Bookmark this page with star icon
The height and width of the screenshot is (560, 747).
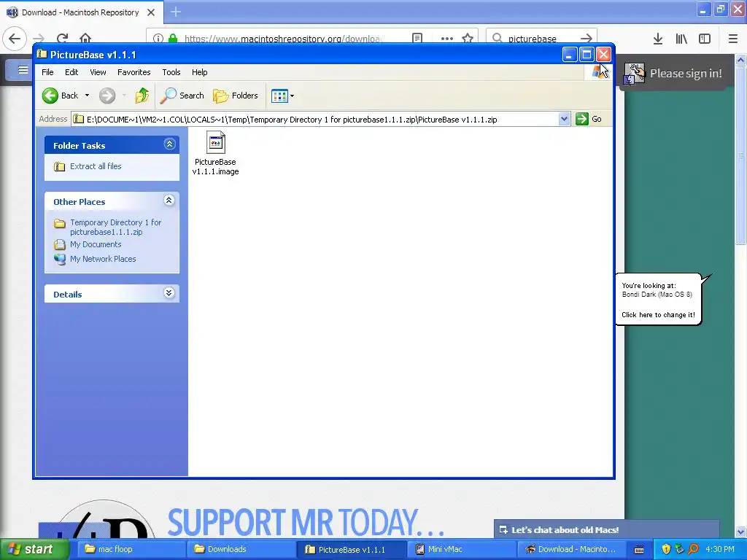click(x=468, y=38)
